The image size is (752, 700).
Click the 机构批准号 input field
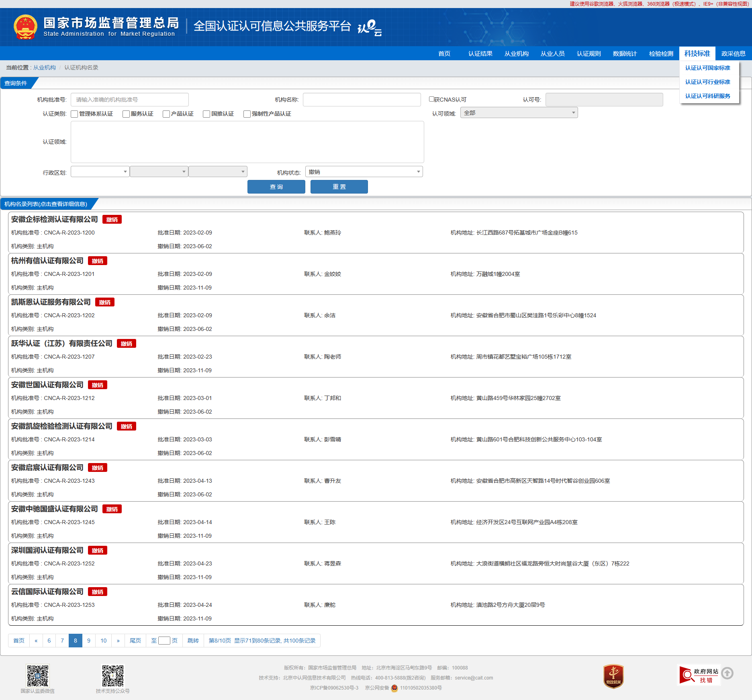click(x=129, y=100)
